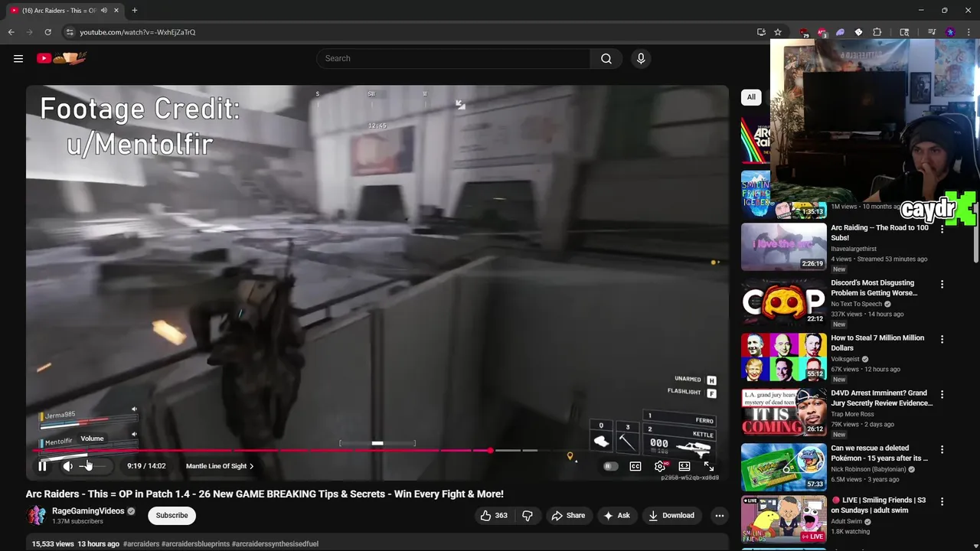Open the purple ghost extension
The width and height of the screenshot is (980, 551).
(840, 32)
